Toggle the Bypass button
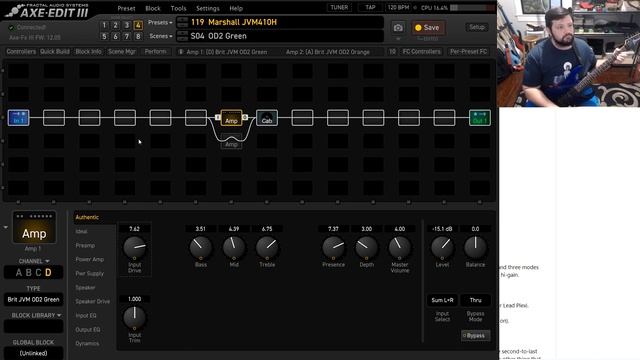Viewport: 640px width, 360px height. (x=476, y=336)
